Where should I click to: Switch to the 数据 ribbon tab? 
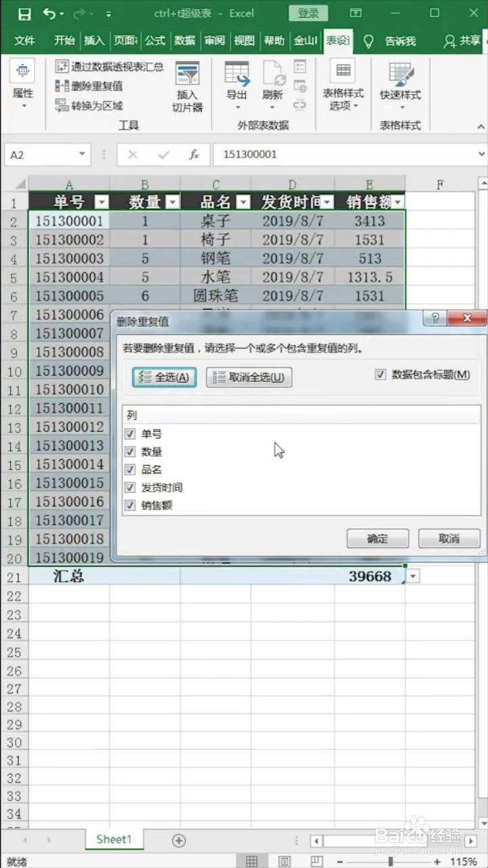[x=184, y=41]
